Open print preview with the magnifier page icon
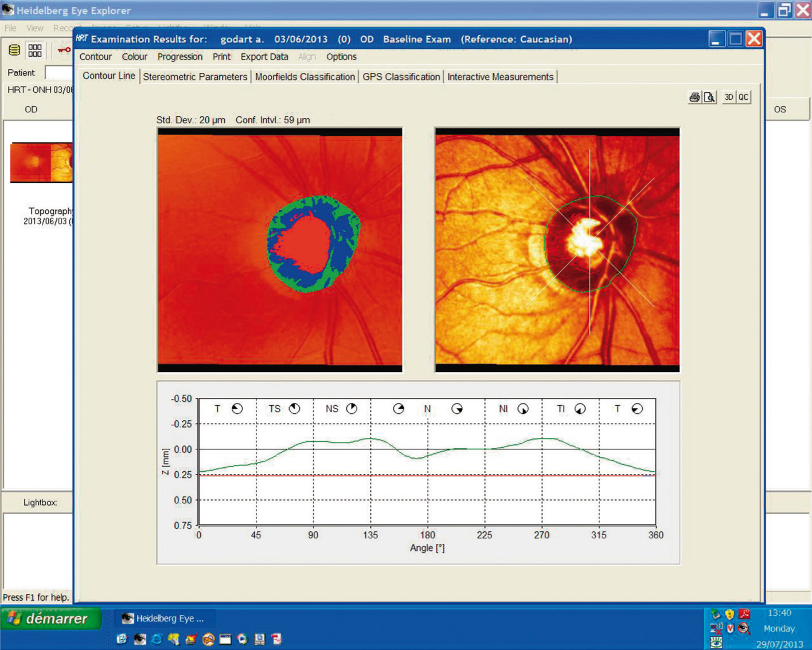This screenshot has width=812, height=650. 709,97
